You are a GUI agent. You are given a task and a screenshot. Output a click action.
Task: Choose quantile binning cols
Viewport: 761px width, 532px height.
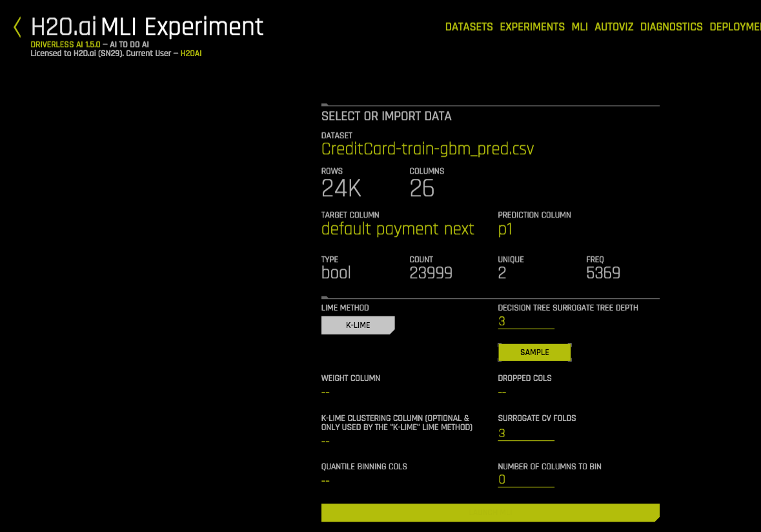325,480
